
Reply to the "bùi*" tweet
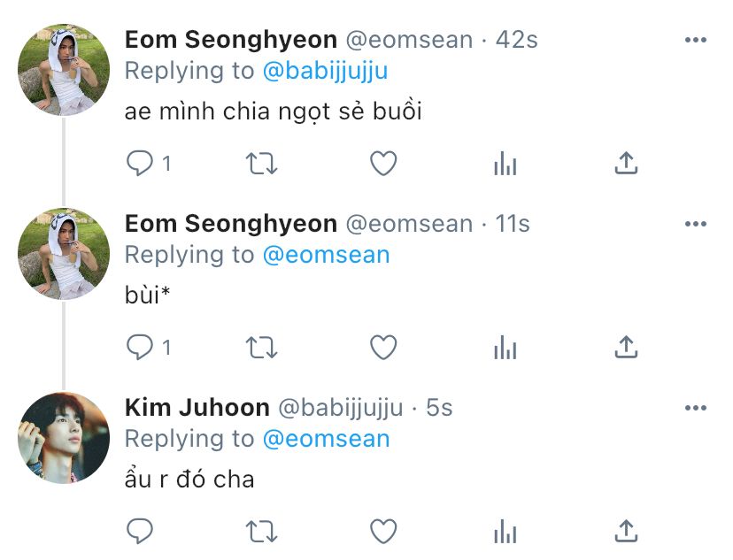point(140,348)
